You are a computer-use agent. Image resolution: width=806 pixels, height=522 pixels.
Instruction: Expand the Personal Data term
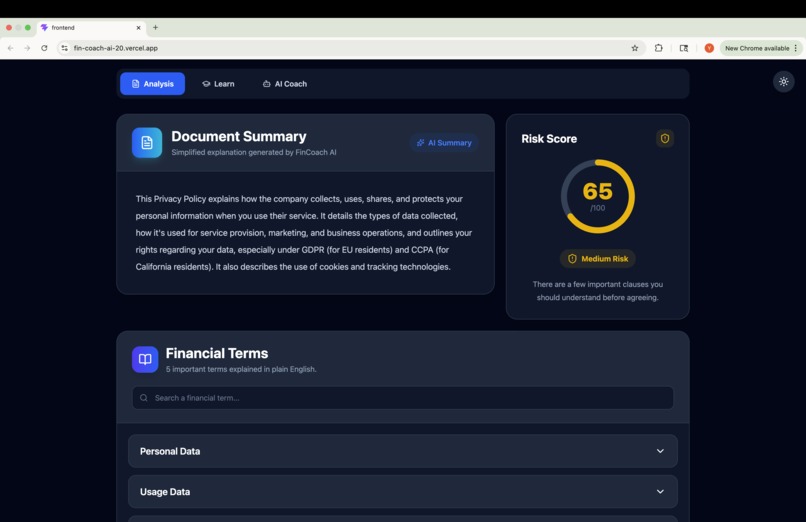click(402, 451)
